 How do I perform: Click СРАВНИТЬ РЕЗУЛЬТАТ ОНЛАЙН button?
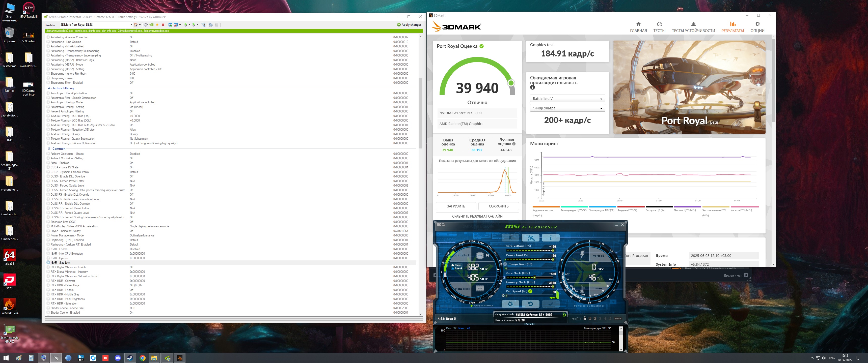477,216
